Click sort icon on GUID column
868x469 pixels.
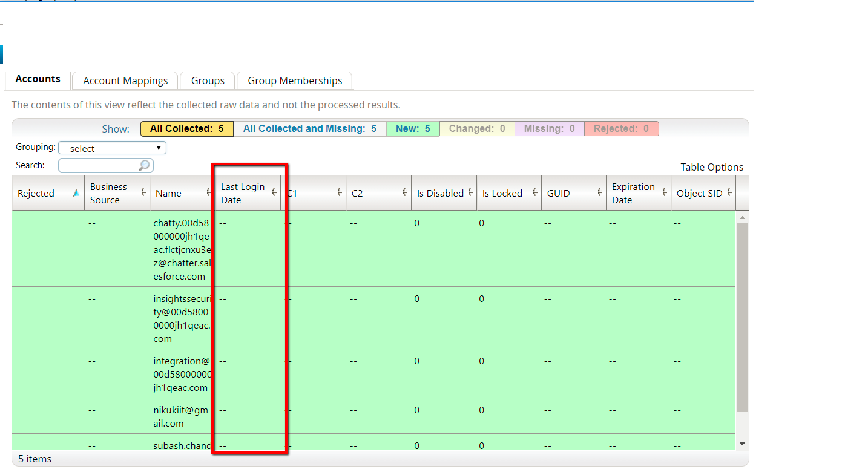599,192
